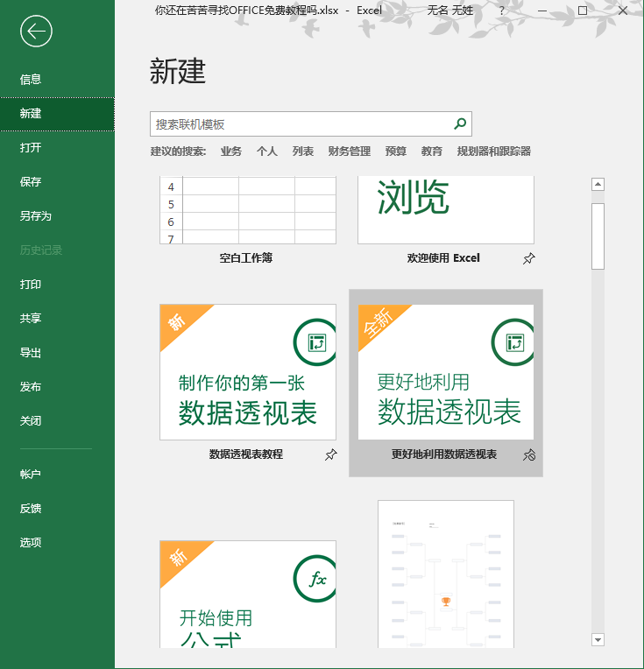Pin the 欢迎使用 Excel template
644x669 pixels.
[x=528, y=258]
